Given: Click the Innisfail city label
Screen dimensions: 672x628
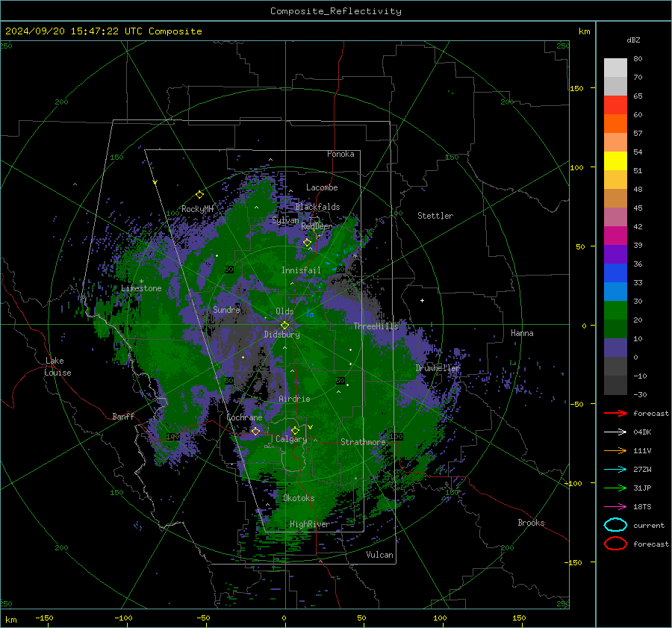Looking at the screenshot, I should coord(301,270).
